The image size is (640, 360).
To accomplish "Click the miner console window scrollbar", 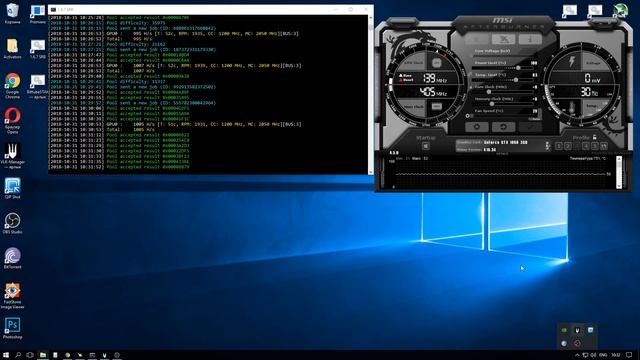I will tap(371, 94).
